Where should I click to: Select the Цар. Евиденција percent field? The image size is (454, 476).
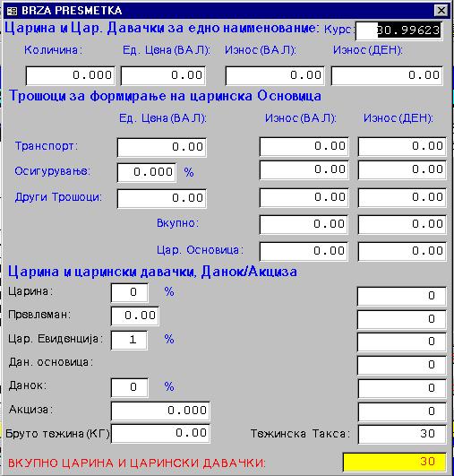(x=129, y=340)
